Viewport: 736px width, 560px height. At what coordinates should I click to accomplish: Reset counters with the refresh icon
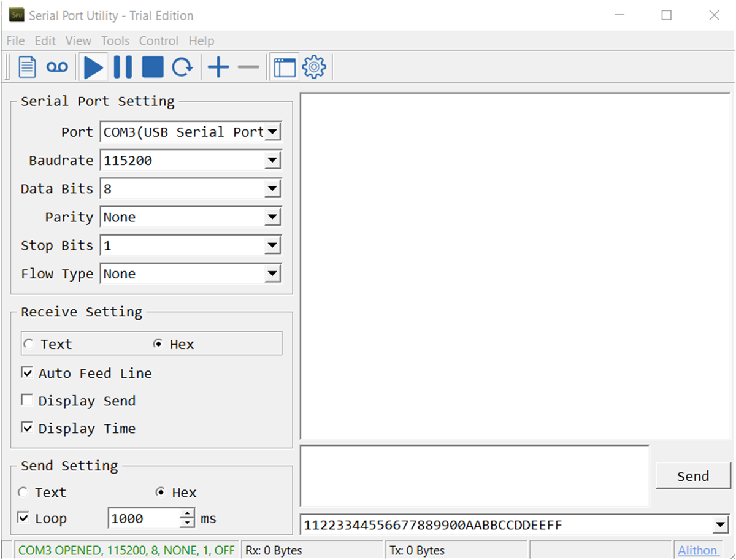click(x=182, y=66)
